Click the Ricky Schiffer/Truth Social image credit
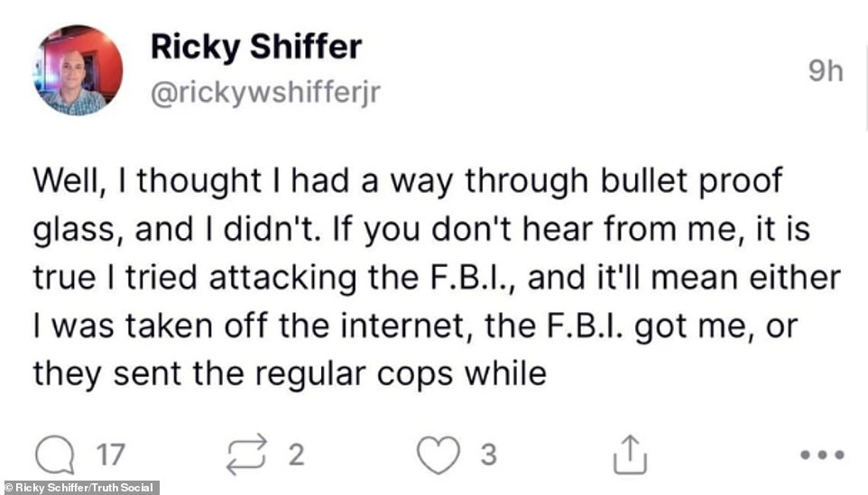 81,488
